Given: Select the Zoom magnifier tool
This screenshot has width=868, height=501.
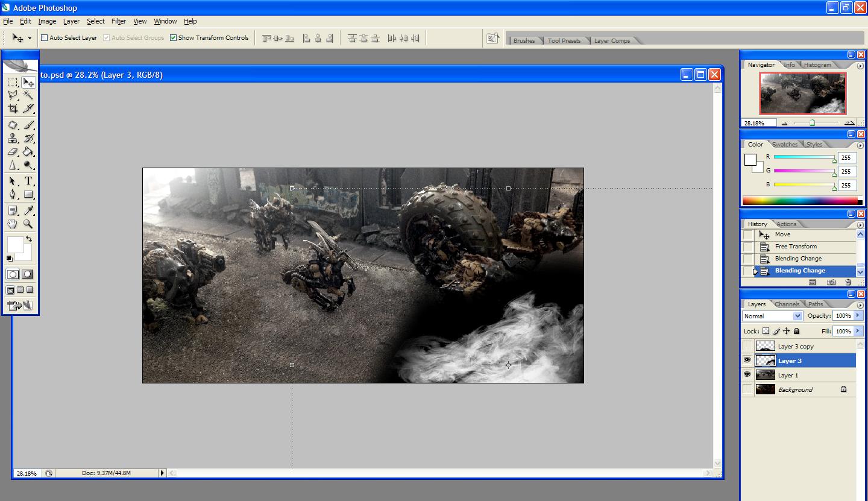Looking at the screenshot, I should [x=28, y=224].
